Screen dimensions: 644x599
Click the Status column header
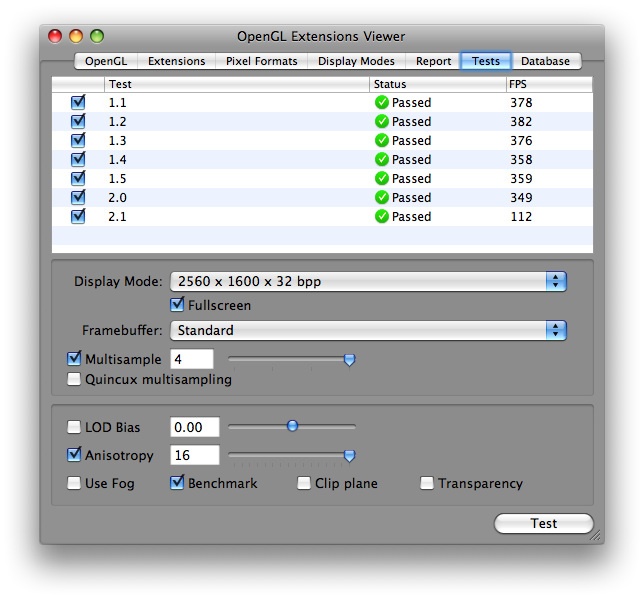point(437,84)
